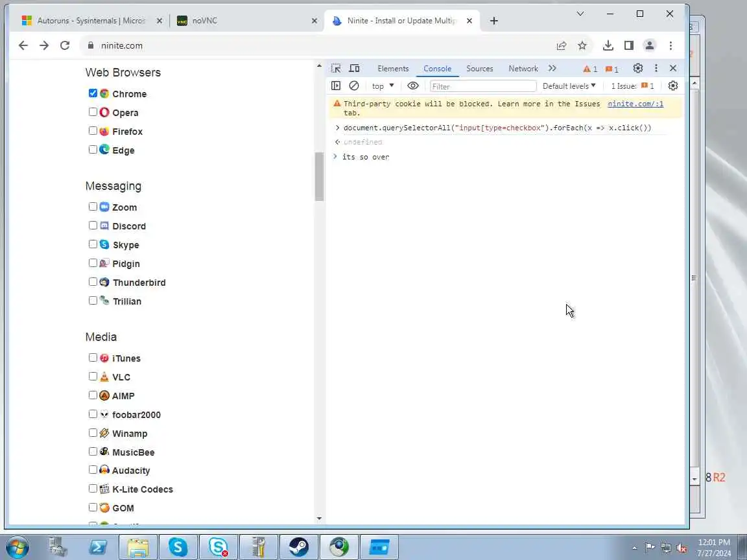Switch to the Console tab
Viewport: 747px width, 560px height.
point(437,69)
